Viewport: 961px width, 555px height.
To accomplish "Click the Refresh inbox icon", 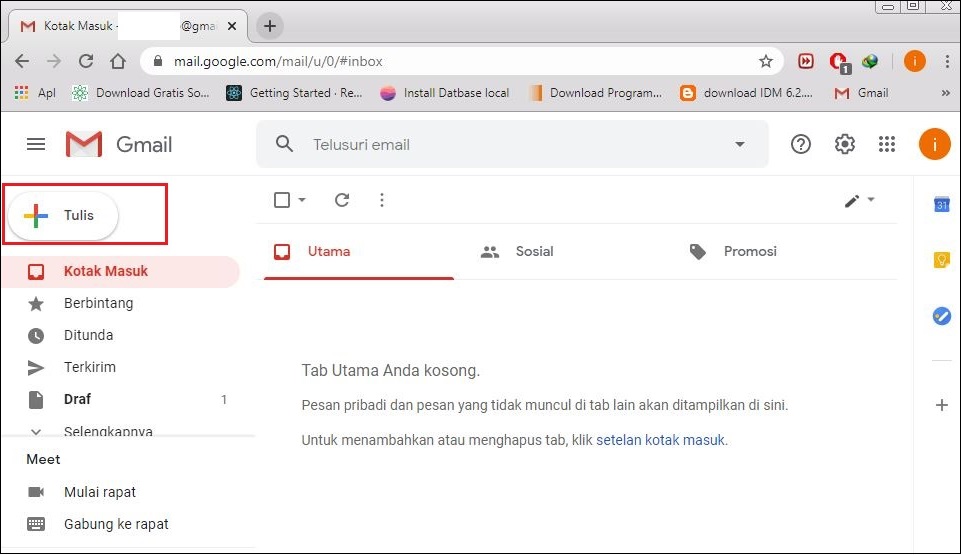I will tap(342, 200).
